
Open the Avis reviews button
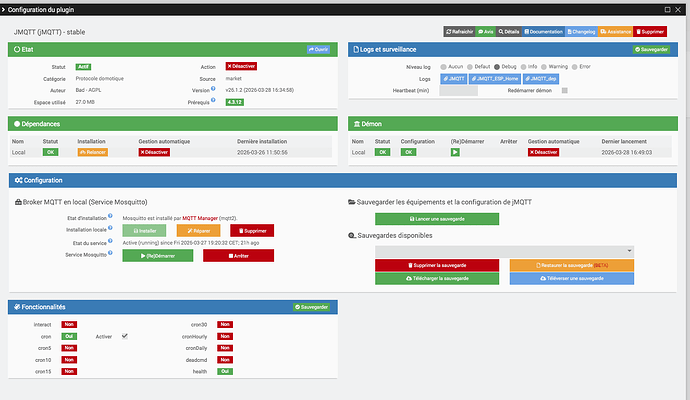tap(485, 32)
